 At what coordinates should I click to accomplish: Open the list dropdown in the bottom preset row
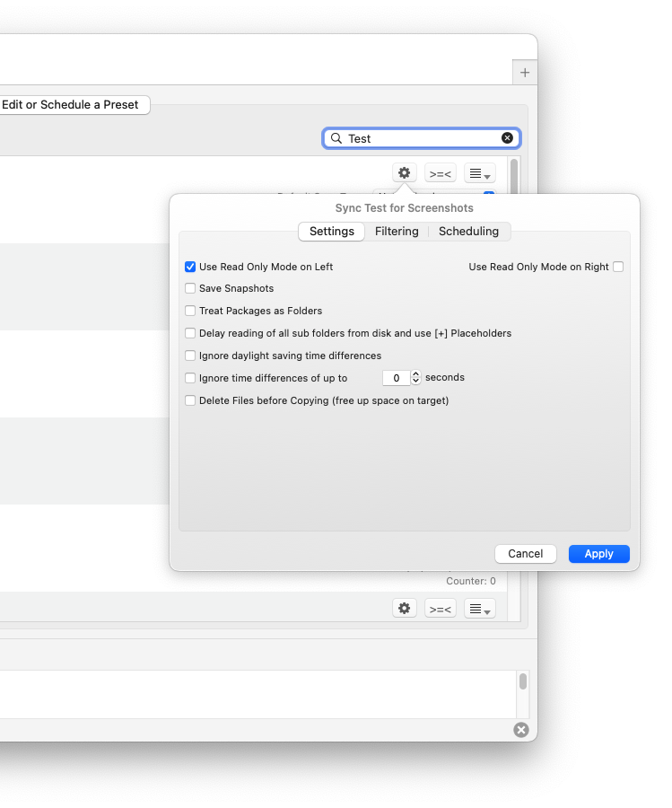(480, 609)
